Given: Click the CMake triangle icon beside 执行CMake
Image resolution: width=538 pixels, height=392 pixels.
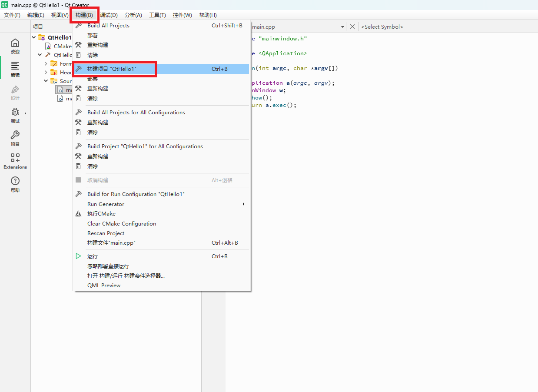Looking at the screenshot, I should click(x=78, y=214).
